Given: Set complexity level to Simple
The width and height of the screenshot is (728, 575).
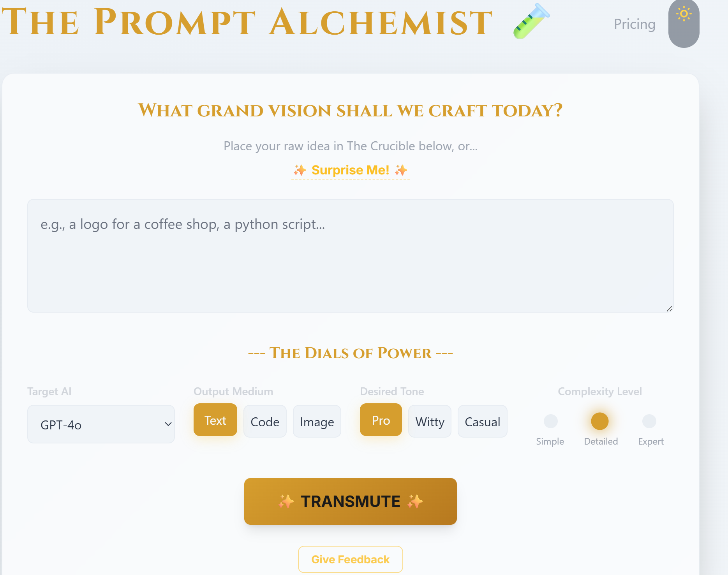Looking at the screenshot, I should tap(550, 421).
